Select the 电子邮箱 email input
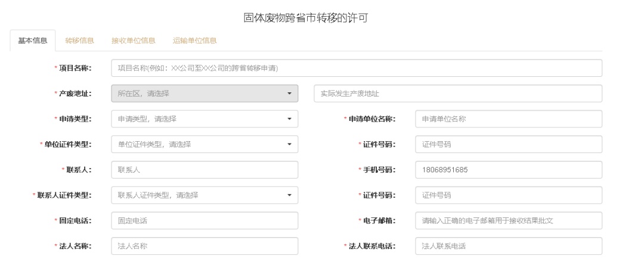644x274 pixels. (509, 220)
